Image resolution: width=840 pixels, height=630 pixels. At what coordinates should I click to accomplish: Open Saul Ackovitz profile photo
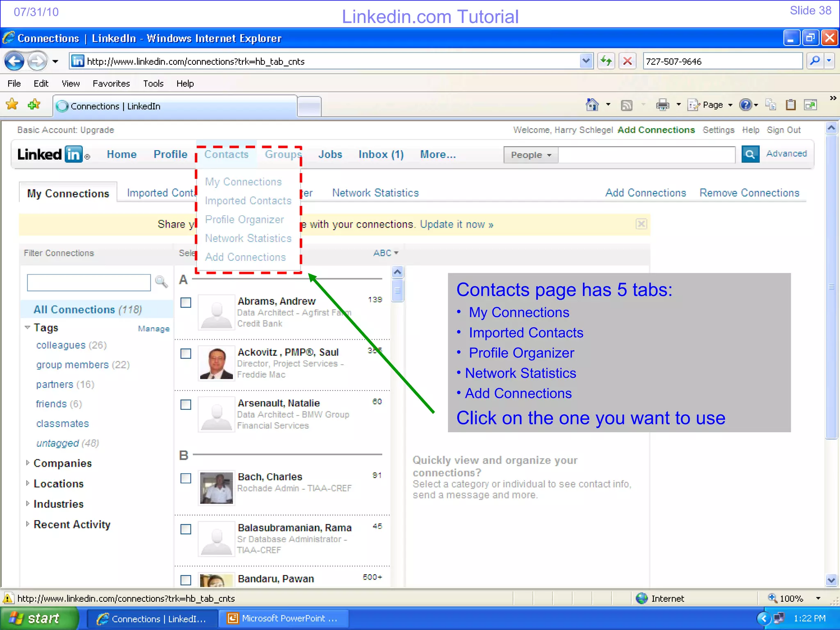[x=216, y=363]
